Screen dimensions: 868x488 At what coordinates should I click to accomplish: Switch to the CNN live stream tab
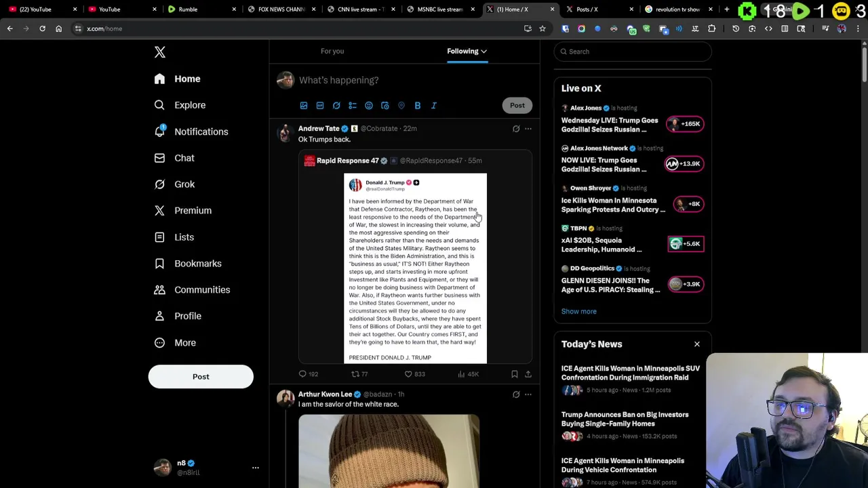359,9
